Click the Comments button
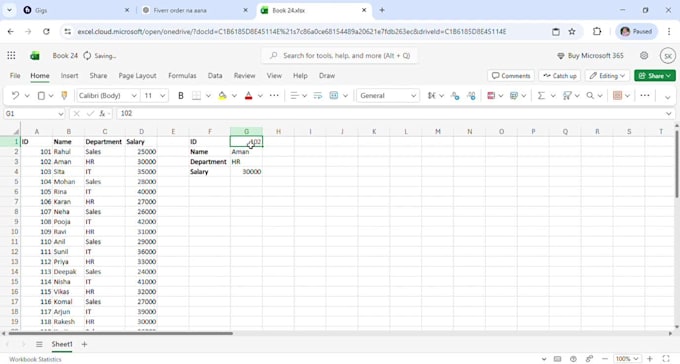 511,75
